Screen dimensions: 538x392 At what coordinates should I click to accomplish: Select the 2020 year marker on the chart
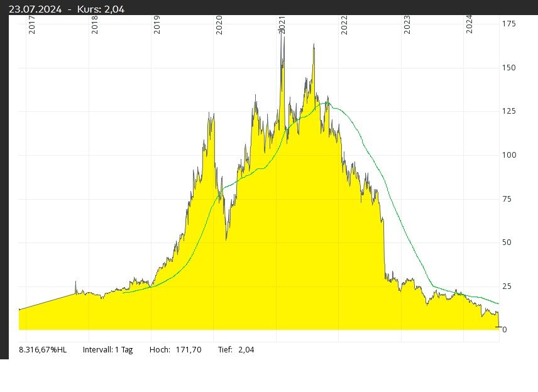219,26
